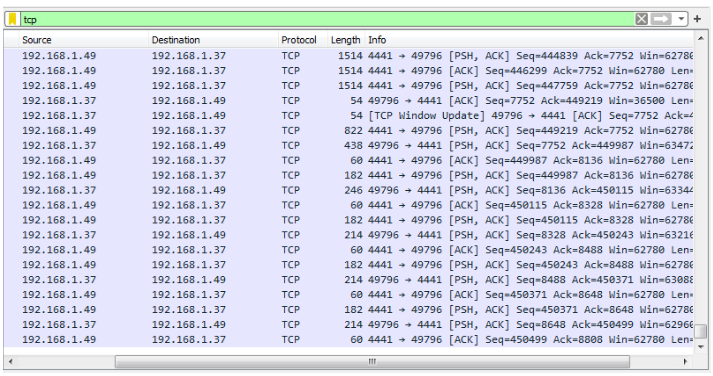The image size is (713, 376).
Task: Select the last packet Seq=450499
Action: (x=349, y=340)
